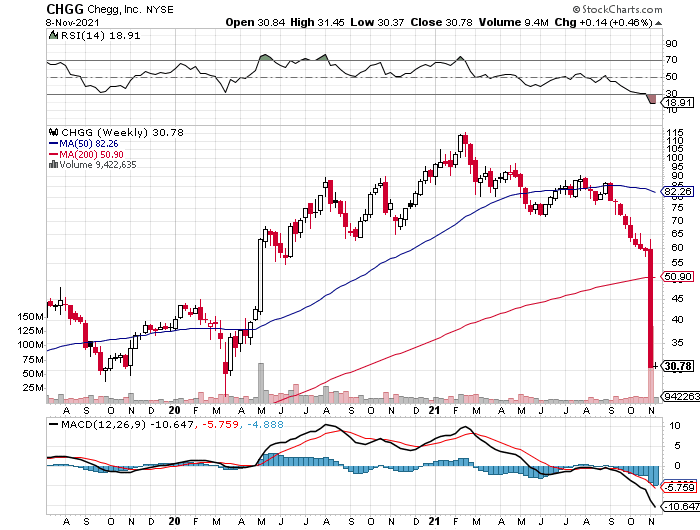Click the MA(200) 50.90 legend text
This screenshot has width=700, height=530.
(92, 154)
